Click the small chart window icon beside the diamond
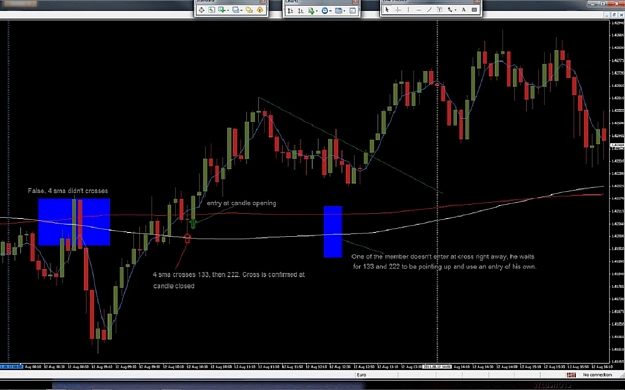625x390 pixels. (211, 10)
